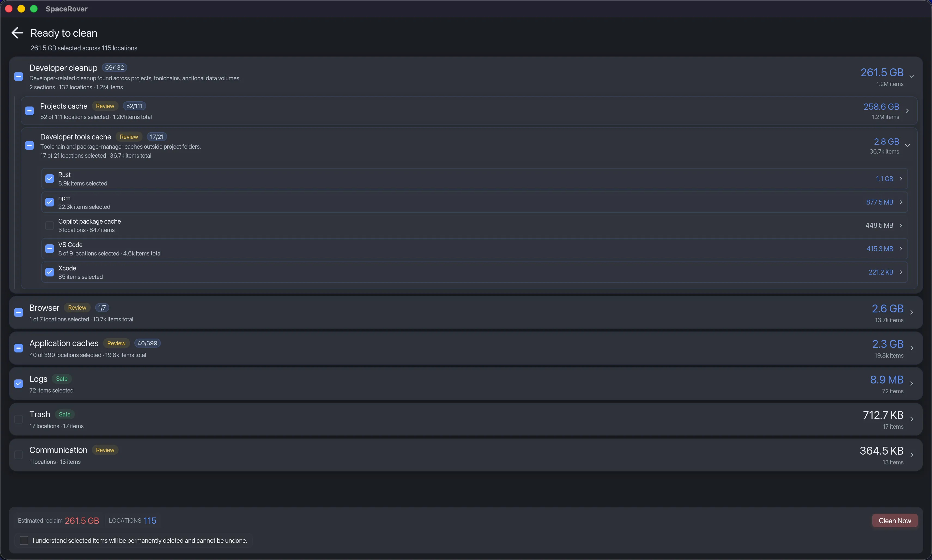Expand the Trash section chevron
This screenshot has width=932, height=560.
point(912,419)
